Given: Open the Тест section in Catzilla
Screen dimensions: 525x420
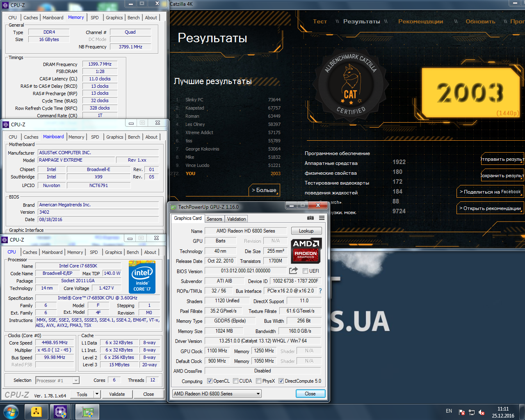Looking at the screenshot, I should tap(320, 21).
